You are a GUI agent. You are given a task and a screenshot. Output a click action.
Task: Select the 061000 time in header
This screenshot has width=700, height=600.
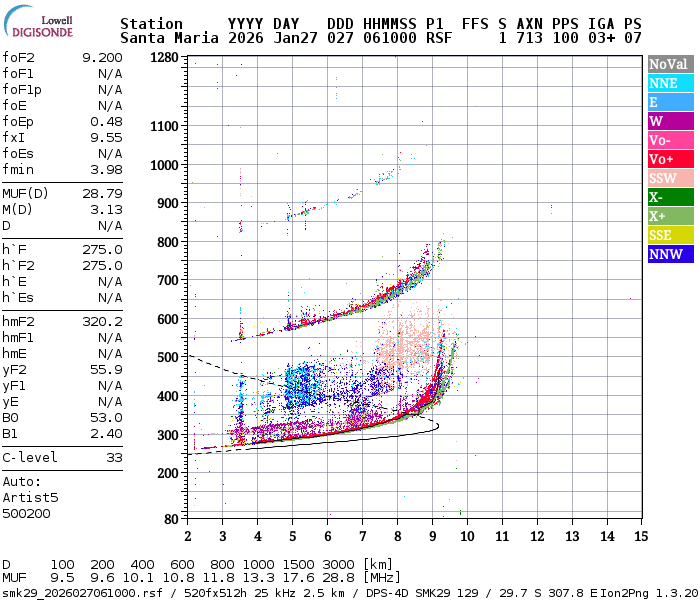390,38
